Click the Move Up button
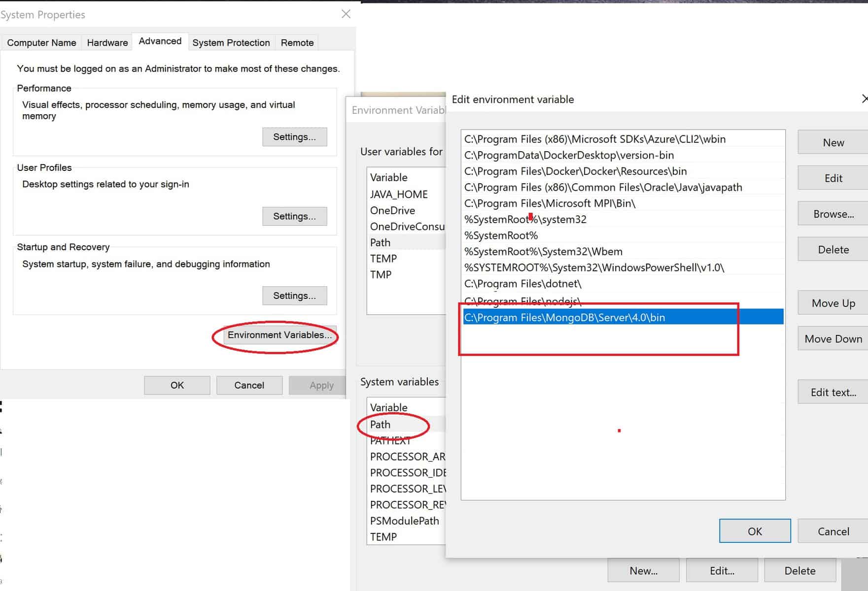 click(x=833, y=303)
